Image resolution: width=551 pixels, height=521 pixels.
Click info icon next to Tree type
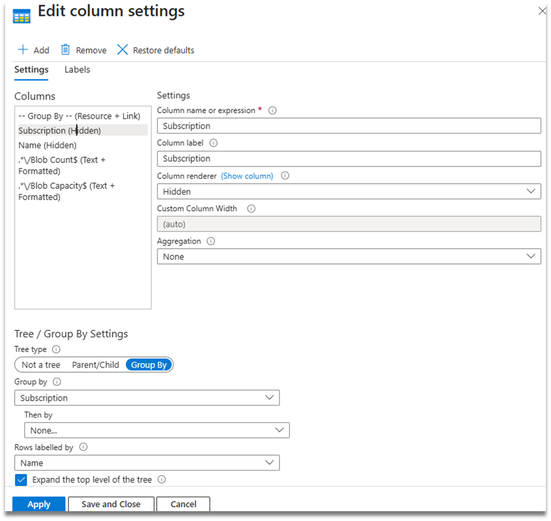click(x=56, y=350)
